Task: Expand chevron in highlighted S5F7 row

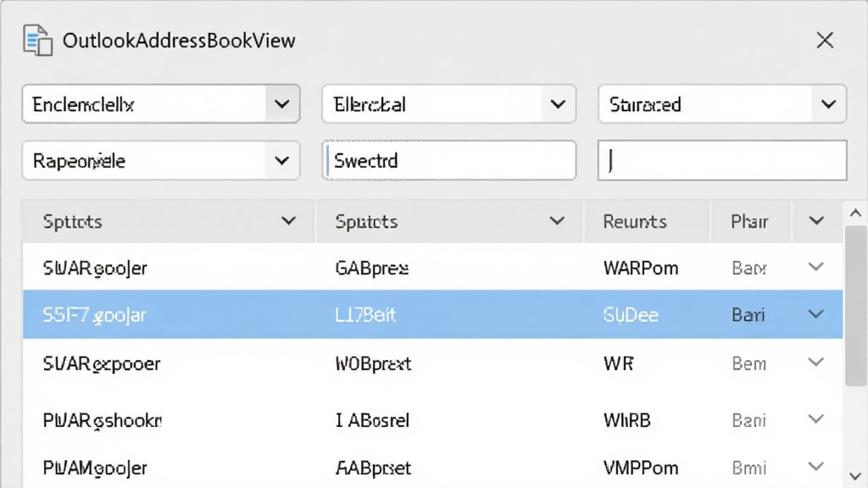Action: (816, 314)
